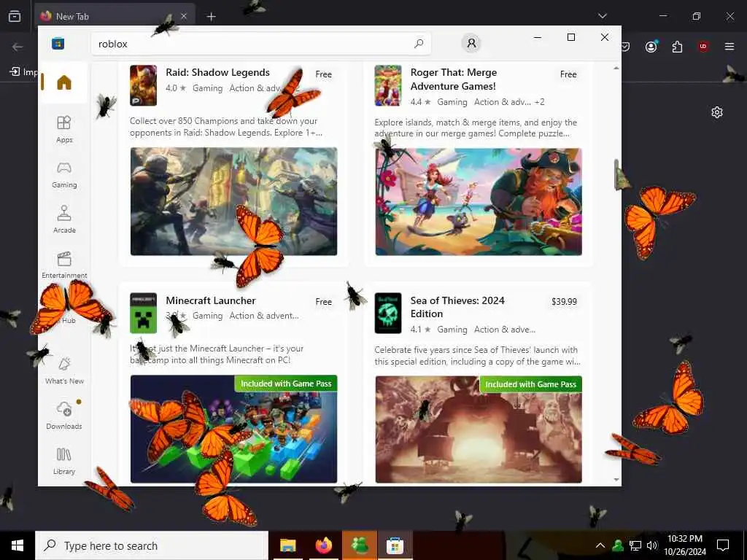Viewport: 747px width, 560px height.
Task: Open uBlock Origin extension icon
Action: [703, 47]
